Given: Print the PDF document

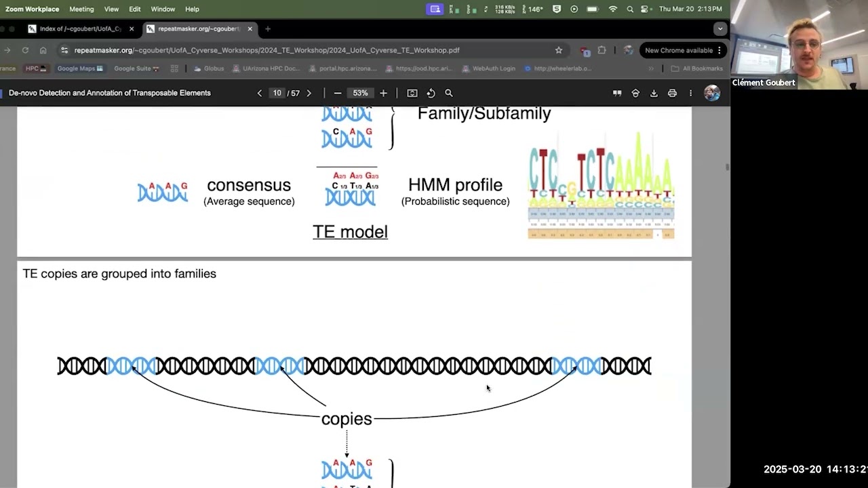Looking at the screenshot, I should click(x=672, y=93).
